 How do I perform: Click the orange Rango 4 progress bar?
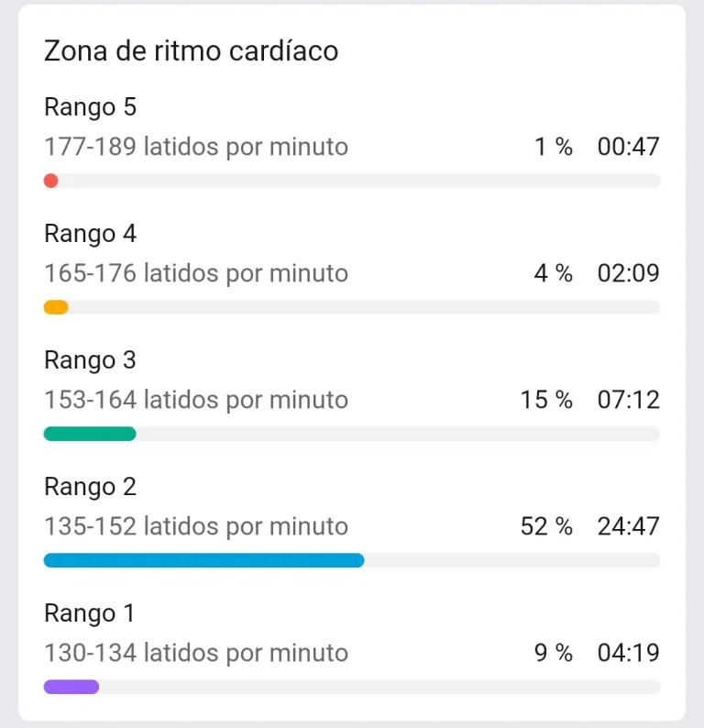(56, 307)
